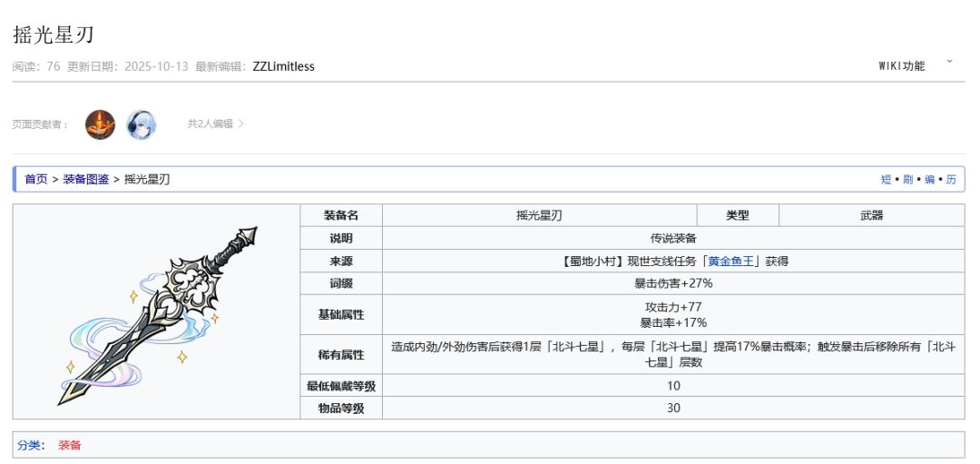The width and height of the screenshot is (980, 464).
Task: Select the 最低佩戴等级 header cell
Action: (x=341, y=386)
